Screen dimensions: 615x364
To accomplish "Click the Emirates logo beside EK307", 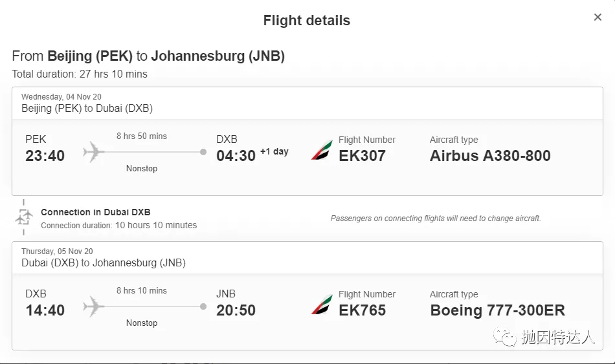I will click(x=322, y=151).
